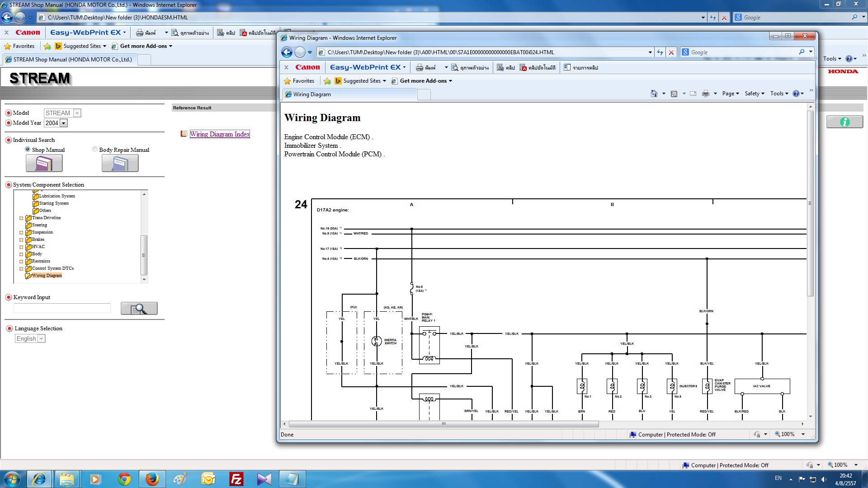Screen dimensions: 868x488
Task: Click the Print icon in Wiring Diagram command bar
Action: [705, 94]
